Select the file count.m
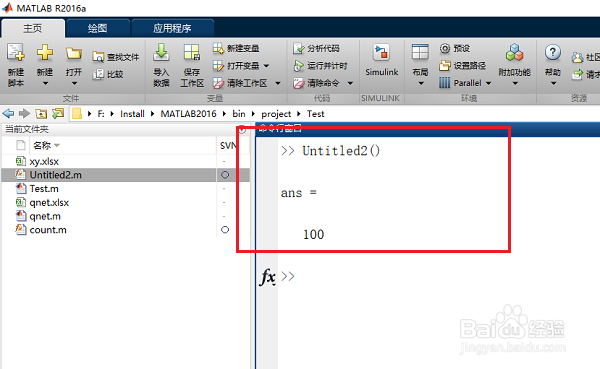The image size is (600, 369). [x=48, y=230]
